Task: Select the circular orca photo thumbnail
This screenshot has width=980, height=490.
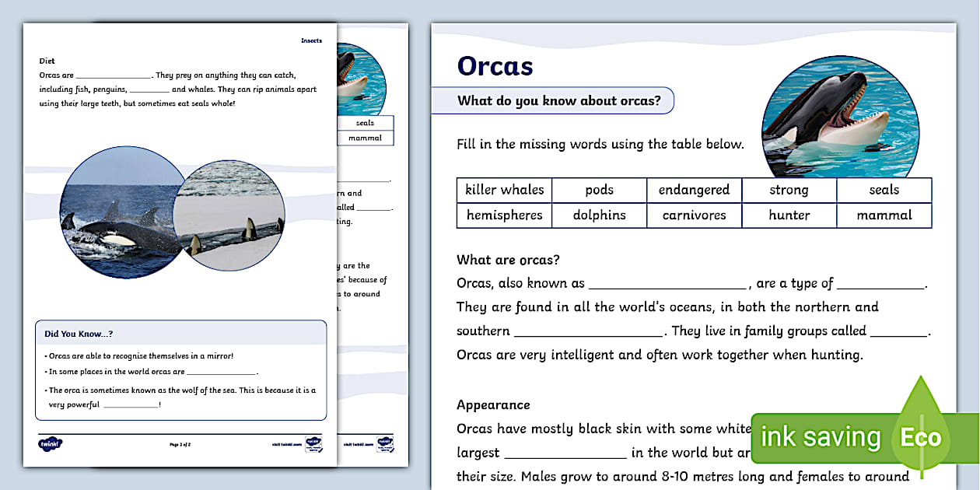Action: pos(838,115)
